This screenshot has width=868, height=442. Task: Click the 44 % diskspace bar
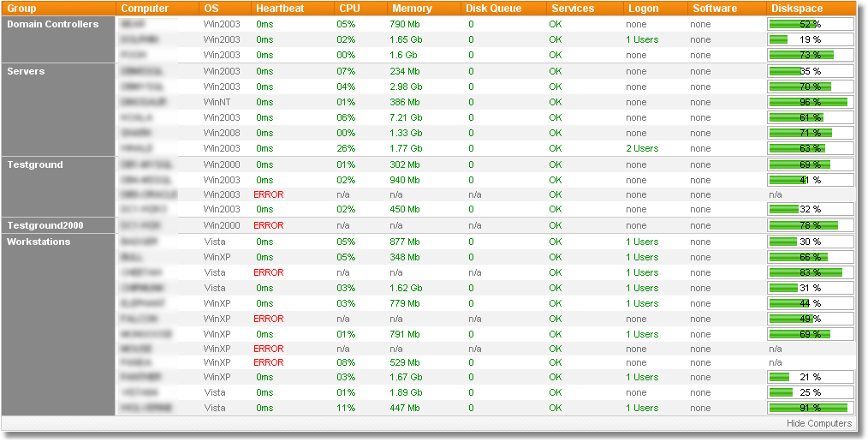click(811, 303)
